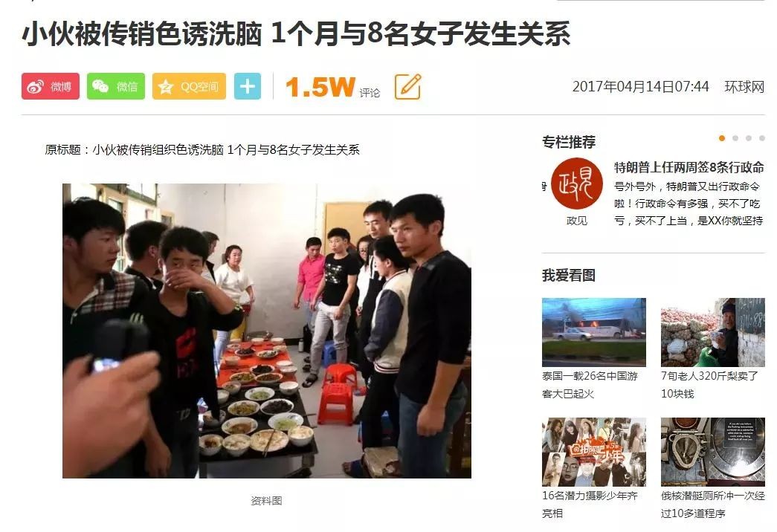Open the 政见 column red logo
Screen dimensions: 777x532
coord(577,184)
